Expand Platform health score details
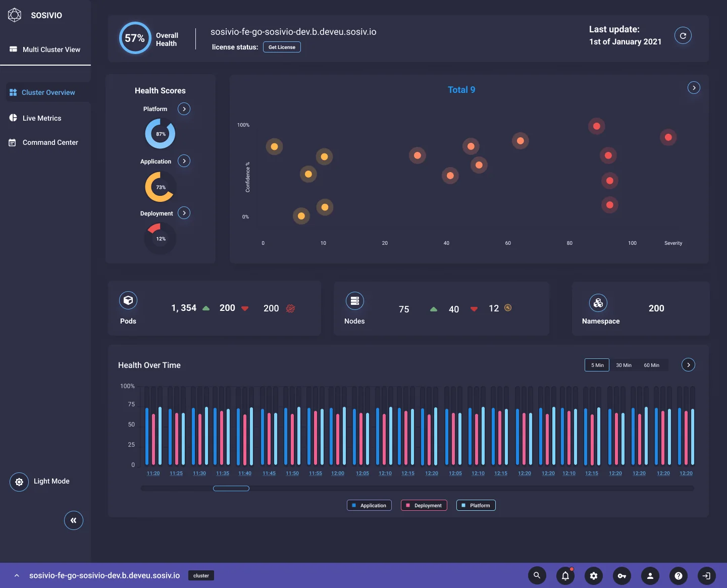The width and height of the screenshot is (727, 588). click(x=184, y=109)
